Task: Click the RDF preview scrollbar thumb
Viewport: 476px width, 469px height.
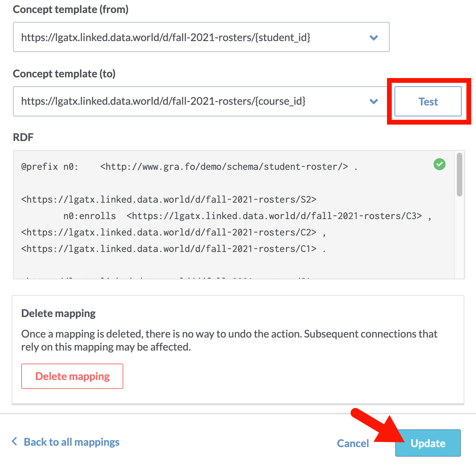Action: [460, 175]
